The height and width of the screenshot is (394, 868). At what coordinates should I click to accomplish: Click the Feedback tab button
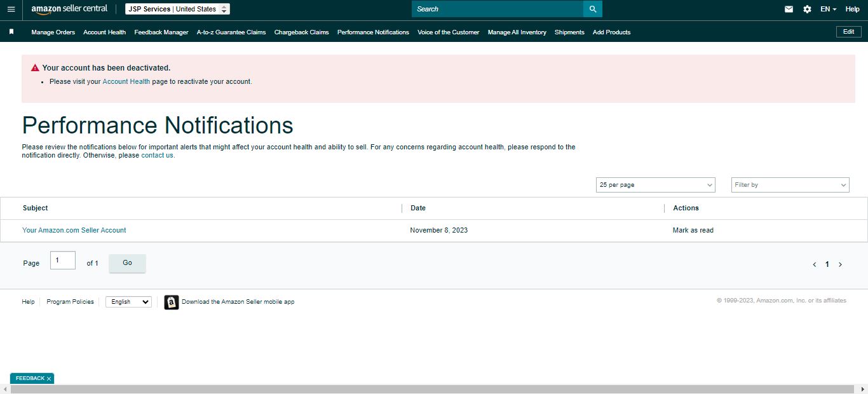click(32, 378)
